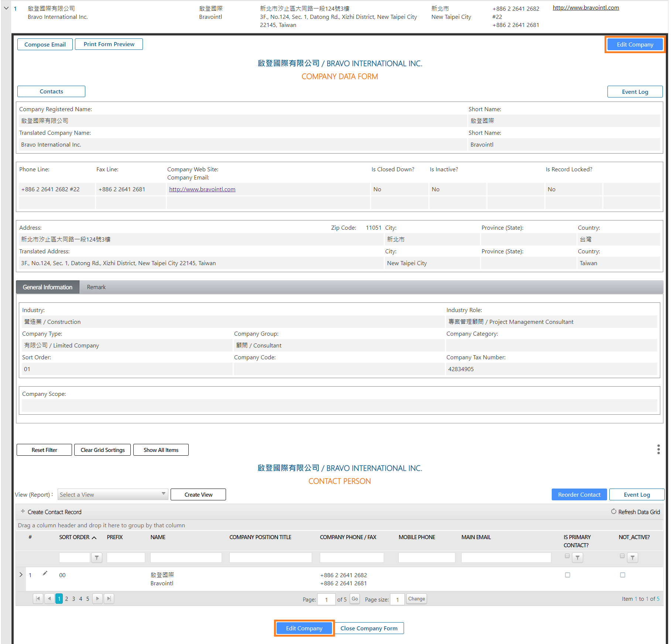Tick the Is Primary Contact checkbox in row 1
671x644 pixels.
(568, 575)
